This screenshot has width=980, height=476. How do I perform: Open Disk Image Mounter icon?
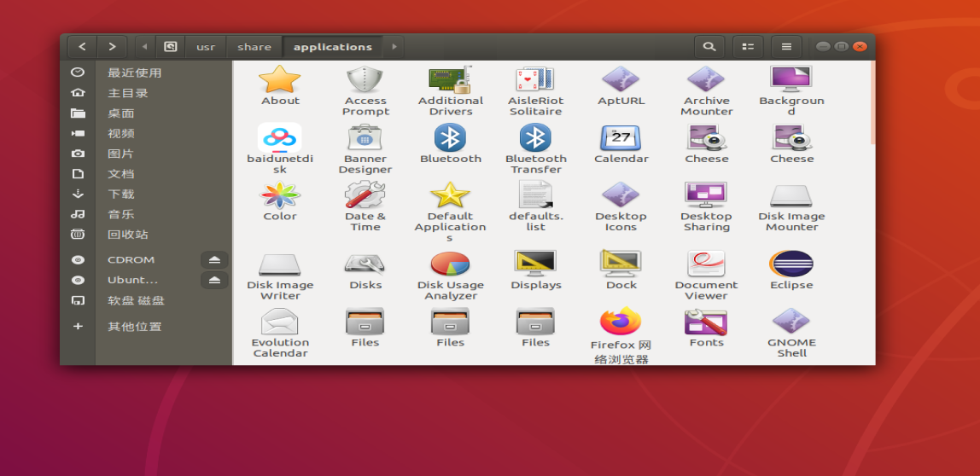tap(790, 196)
